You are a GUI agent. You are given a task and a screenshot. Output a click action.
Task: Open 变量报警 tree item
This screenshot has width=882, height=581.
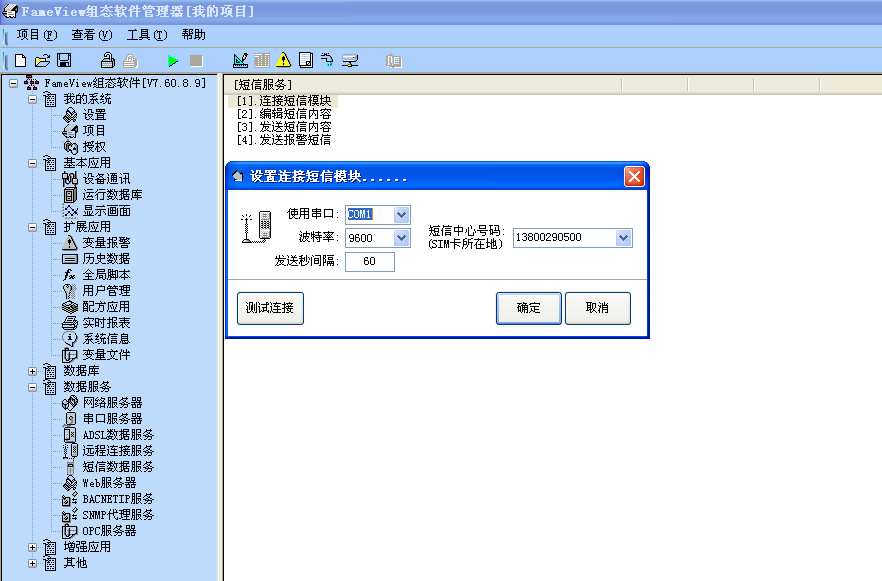pyautogui.click(x=106, y=242)
